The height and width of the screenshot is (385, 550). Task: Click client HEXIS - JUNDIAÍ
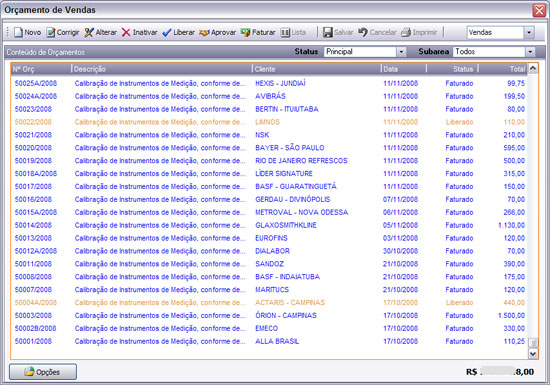(x=280, y=83)
